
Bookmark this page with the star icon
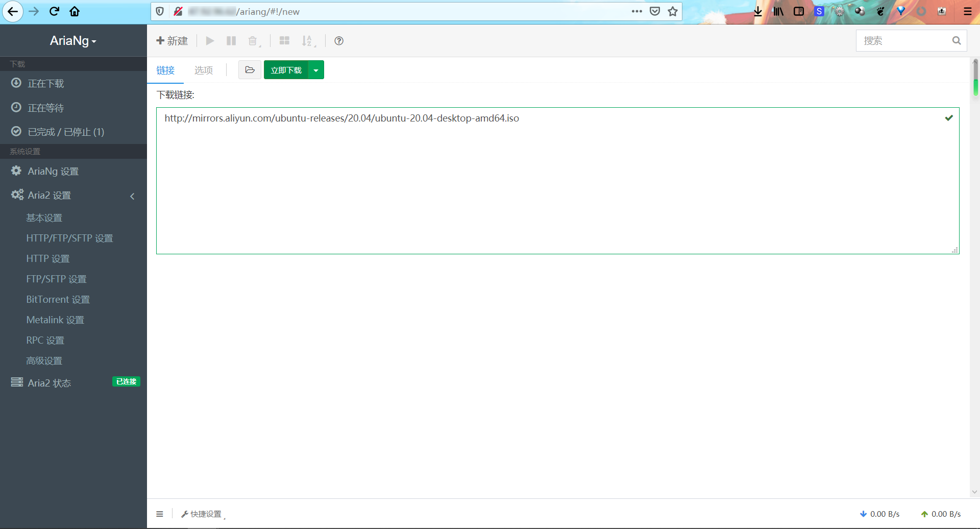coord(673,11)
